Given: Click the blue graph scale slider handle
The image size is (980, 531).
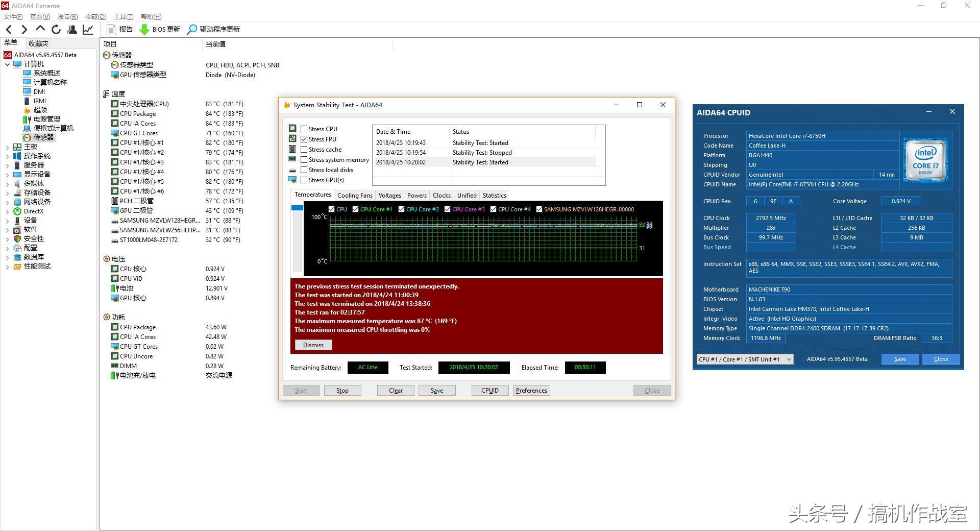Looking at the screenshot, I should pyautogui.click(x=297, y=208).
